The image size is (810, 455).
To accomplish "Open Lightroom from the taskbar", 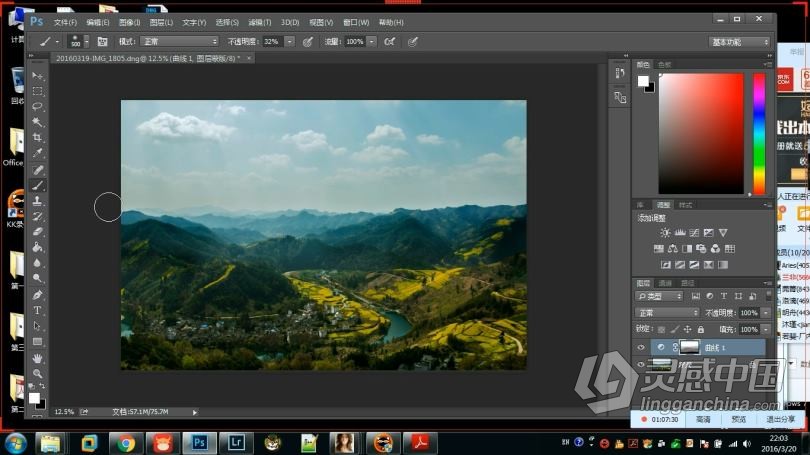I will click(236, 443).
